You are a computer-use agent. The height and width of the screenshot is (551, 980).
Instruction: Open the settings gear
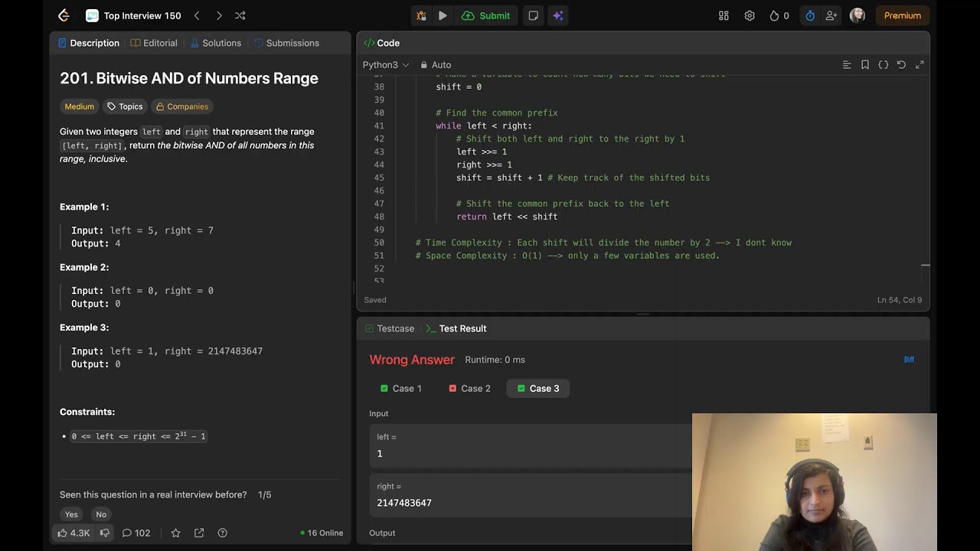pyautogui.click(x=750, y=15)
